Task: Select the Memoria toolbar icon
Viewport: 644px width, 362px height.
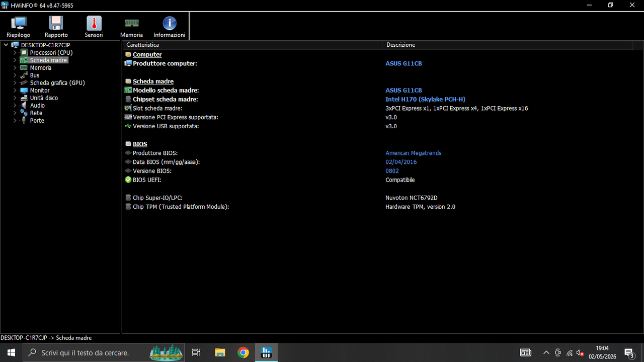Action: click(x=131, y=27)
